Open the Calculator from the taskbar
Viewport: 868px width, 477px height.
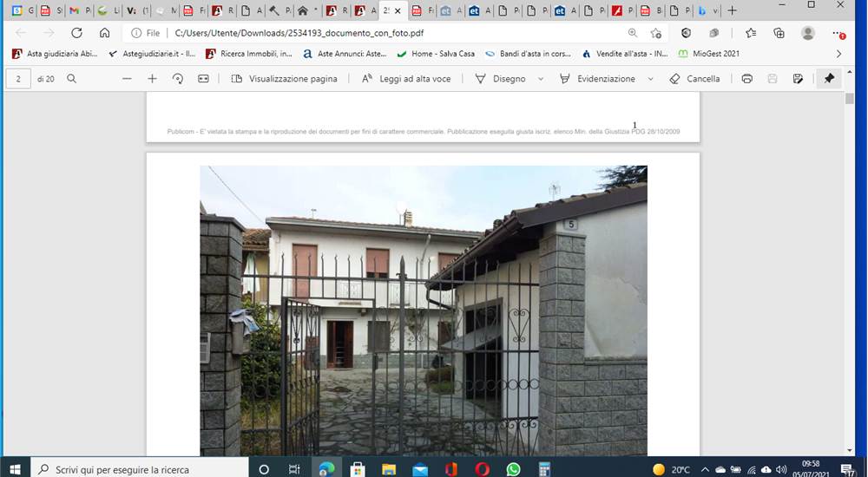click(x=545, y=469)
